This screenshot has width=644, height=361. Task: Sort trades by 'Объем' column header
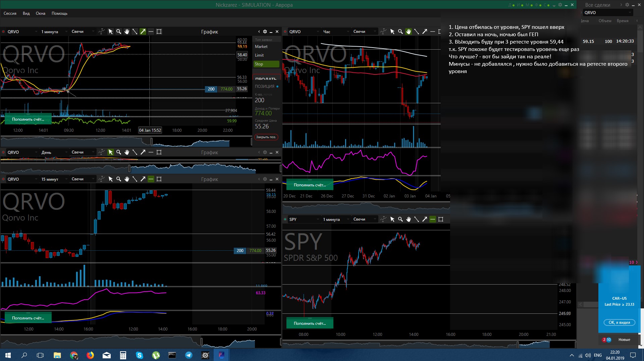[x=605, y=21]
